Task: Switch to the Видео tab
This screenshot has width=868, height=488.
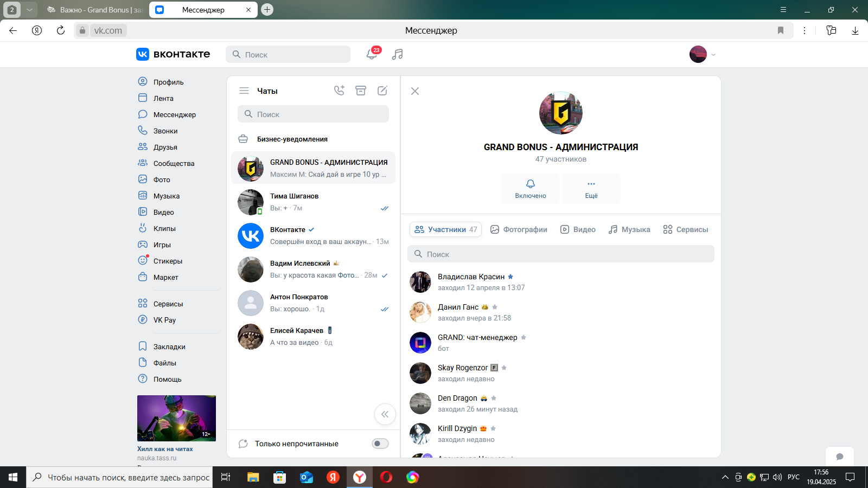Action: coord(578,229)
